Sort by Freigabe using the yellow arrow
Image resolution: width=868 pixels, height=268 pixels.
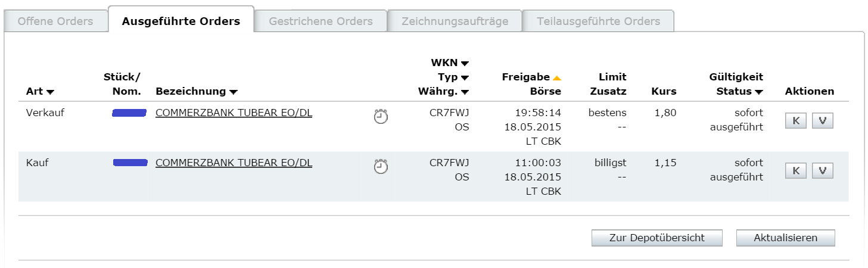pos(557,77)
